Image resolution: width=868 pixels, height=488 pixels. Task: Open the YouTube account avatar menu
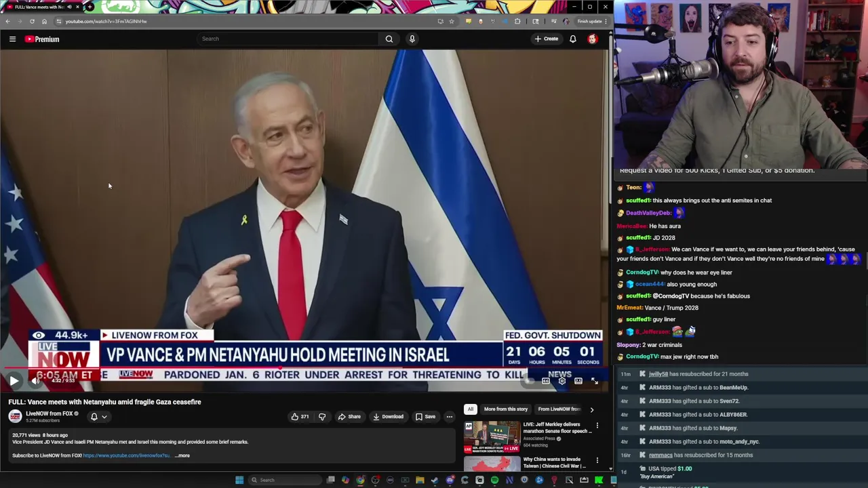tap(593, 39)
